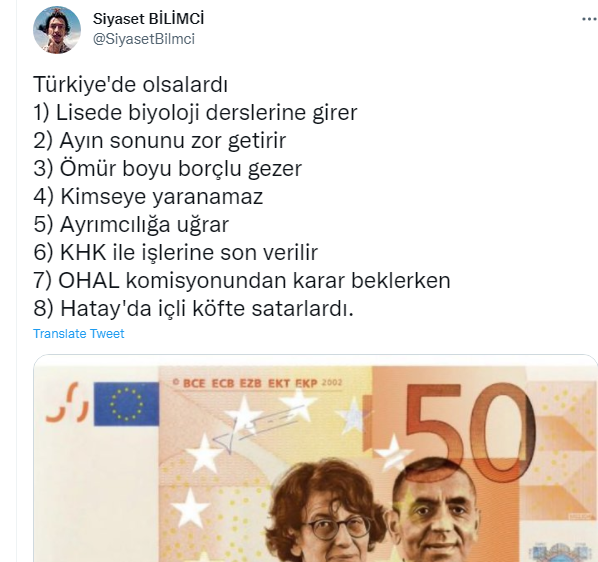
Task: Click the Translate Tweet link
Action: point(79,334)
